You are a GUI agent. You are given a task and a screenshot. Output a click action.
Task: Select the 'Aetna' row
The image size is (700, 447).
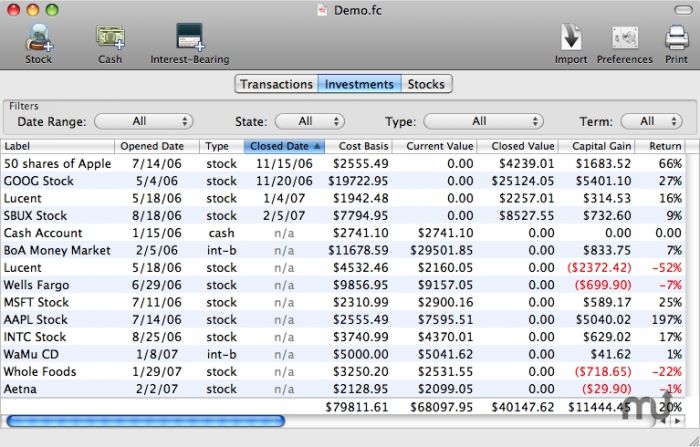(x=343, y=389)
